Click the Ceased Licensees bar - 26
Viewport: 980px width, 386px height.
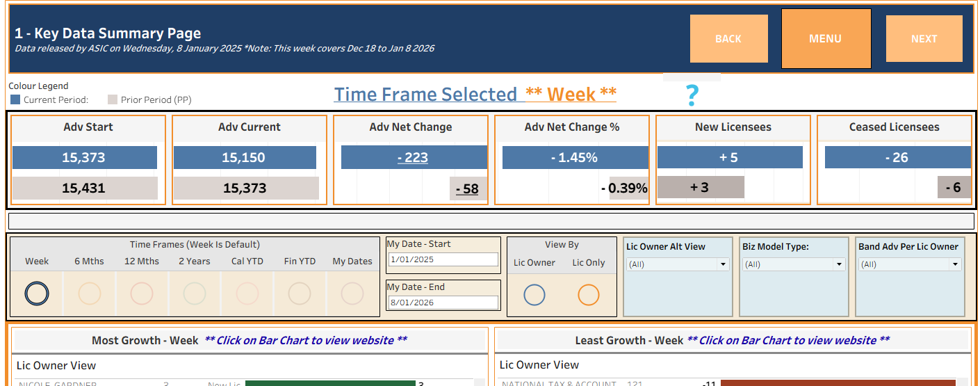click(898, 158)
